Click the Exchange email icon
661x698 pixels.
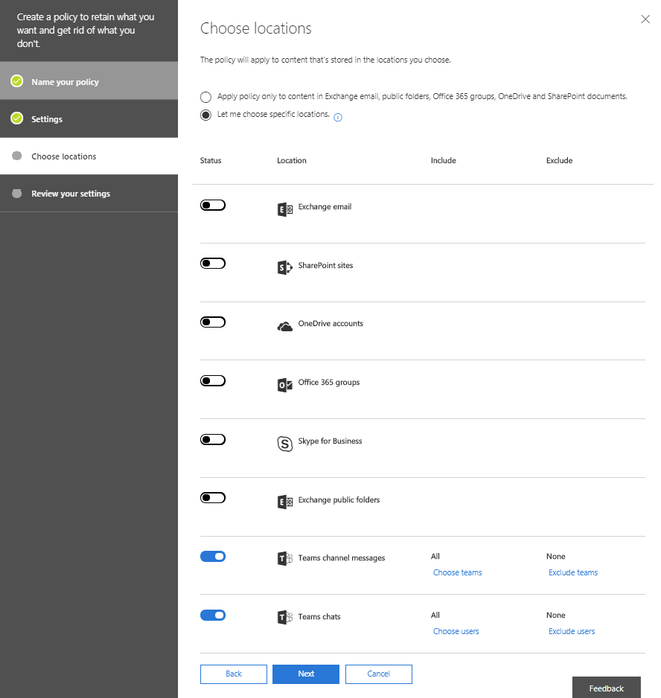click(x=285, y=209)
